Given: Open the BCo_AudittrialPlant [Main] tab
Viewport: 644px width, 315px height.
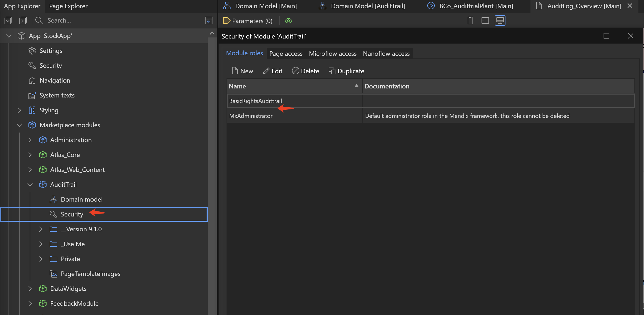Looking at the screenshot, I should (471, 6).
